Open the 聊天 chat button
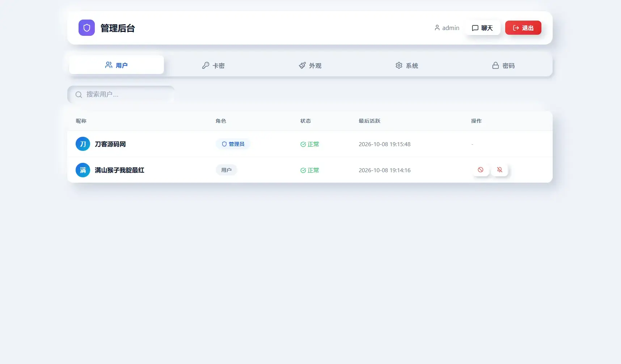Viewport: 621px width, 364px height. pyautogui.click(x=482, y=28)
